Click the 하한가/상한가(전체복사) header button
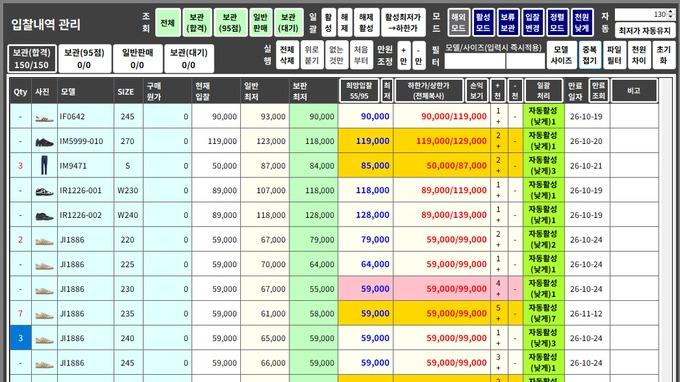The image size is (680, 382). click(428, 91)
